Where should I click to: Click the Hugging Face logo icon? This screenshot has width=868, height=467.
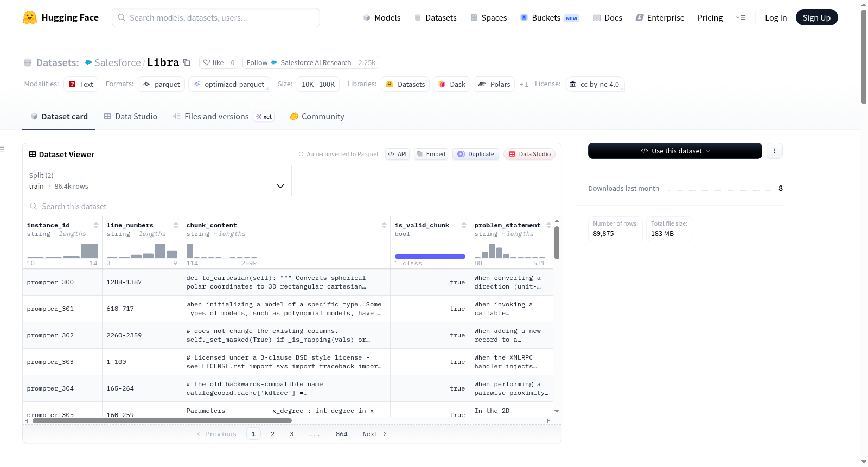(30, 17)
